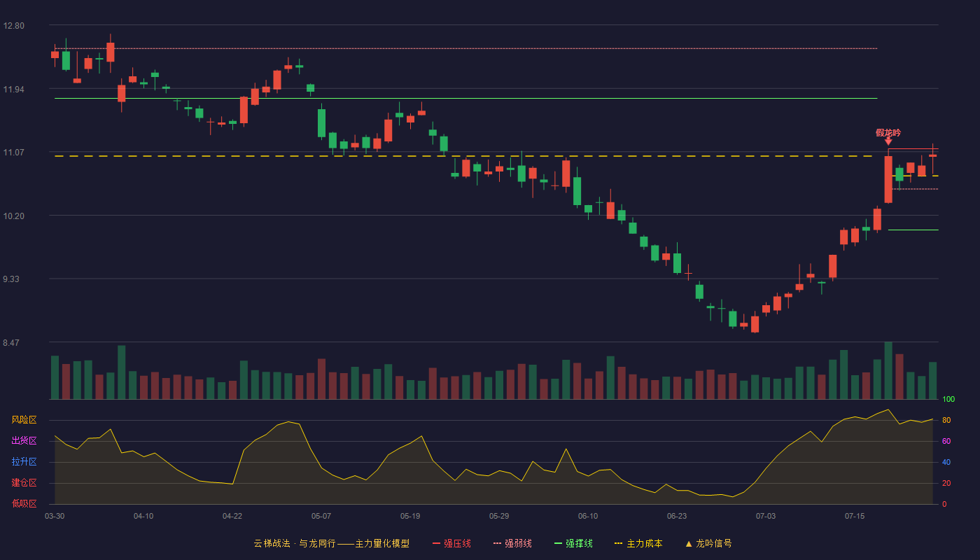
Task: Click the 云梯战法 legend title text
Action: (272, 543)
